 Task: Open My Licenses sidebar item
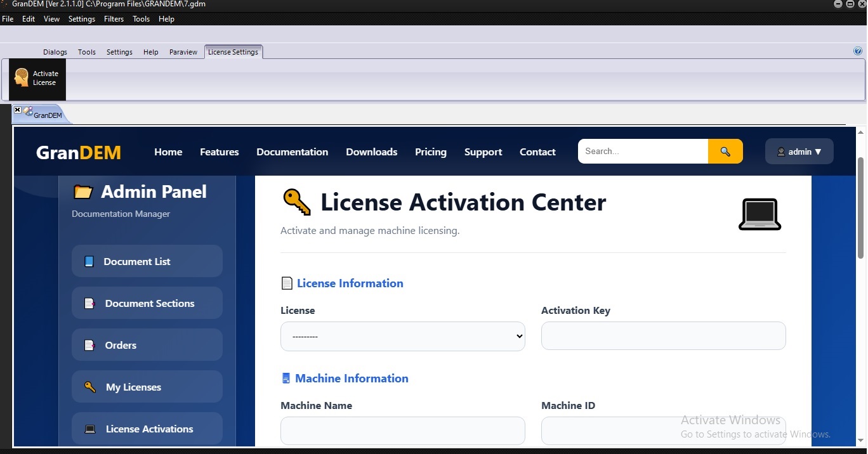pos(147,387)
